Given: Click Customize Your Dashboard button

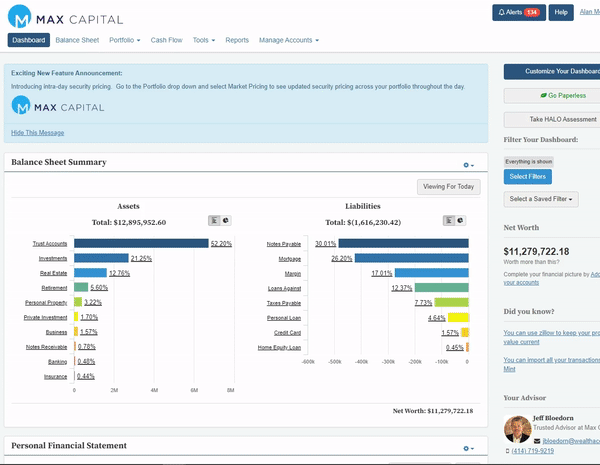Looking at the screenshot, I should tap(552, 72).
